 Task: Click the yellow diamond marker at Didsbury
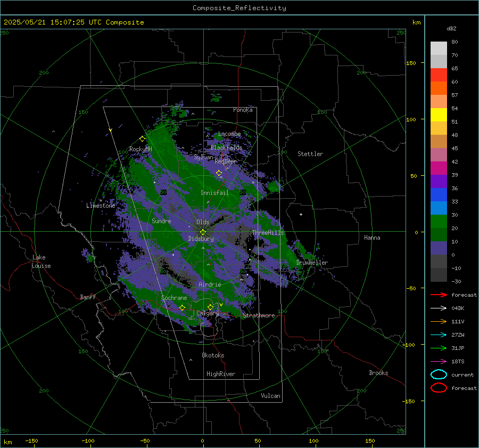tap(203, 232)
